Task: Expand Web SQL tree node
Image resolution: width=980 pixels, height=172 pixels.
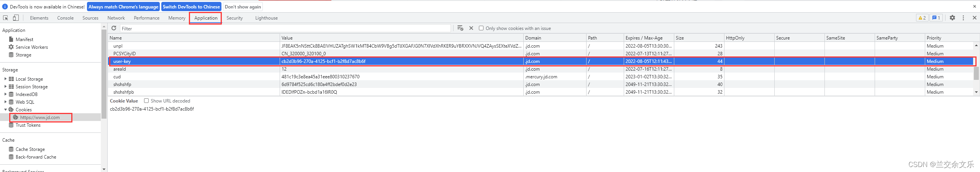Action: click(x=5, y=102)
